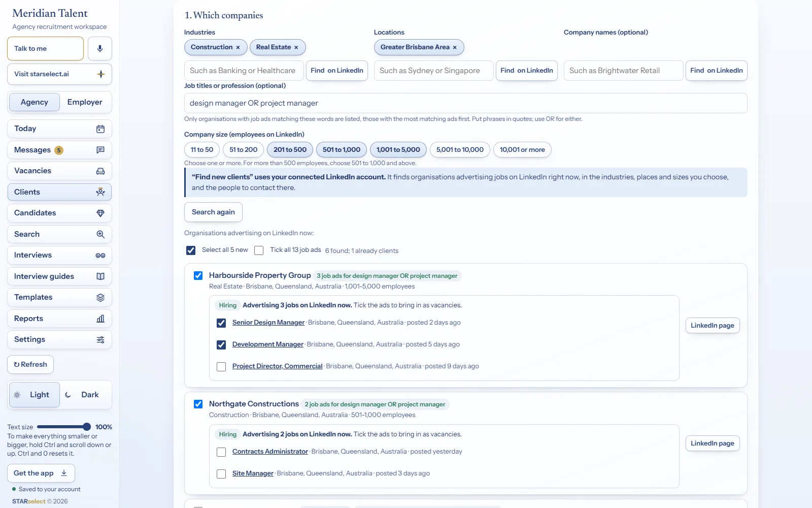This screenshot has width=812, height=508.
Task: Uncheck Select all 5 new checkbox
Action: tap(191, 250)
